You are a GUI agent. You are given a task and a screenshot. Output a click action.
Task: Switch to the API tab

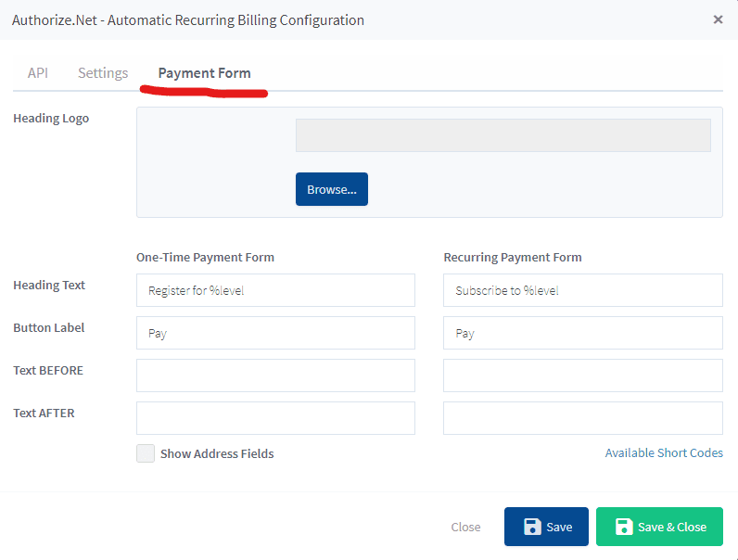38,73
